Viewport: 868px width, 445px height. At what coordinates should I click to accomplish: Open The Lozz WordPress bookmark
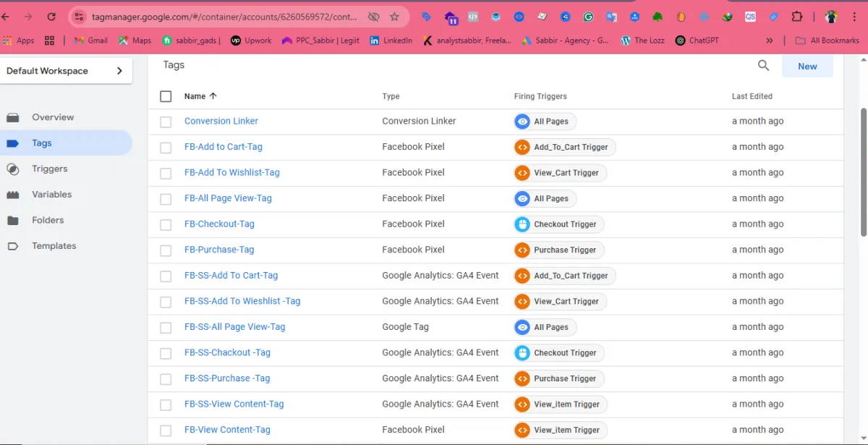(642, 41)
